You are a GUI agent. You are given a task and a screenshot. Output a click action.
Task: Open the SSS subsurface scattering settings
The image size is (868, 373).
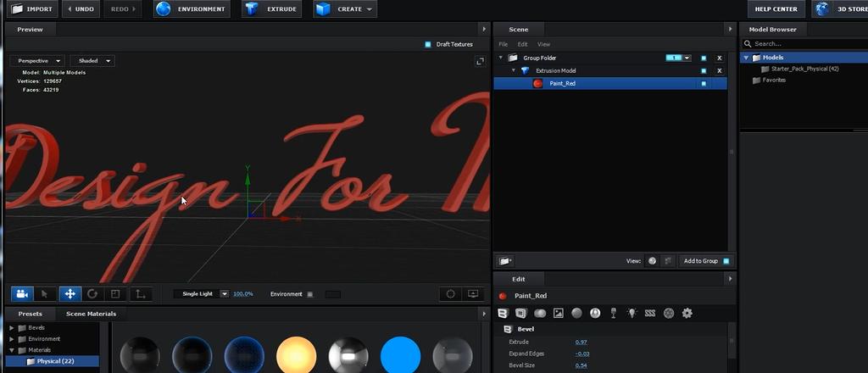tap(650, 313)
